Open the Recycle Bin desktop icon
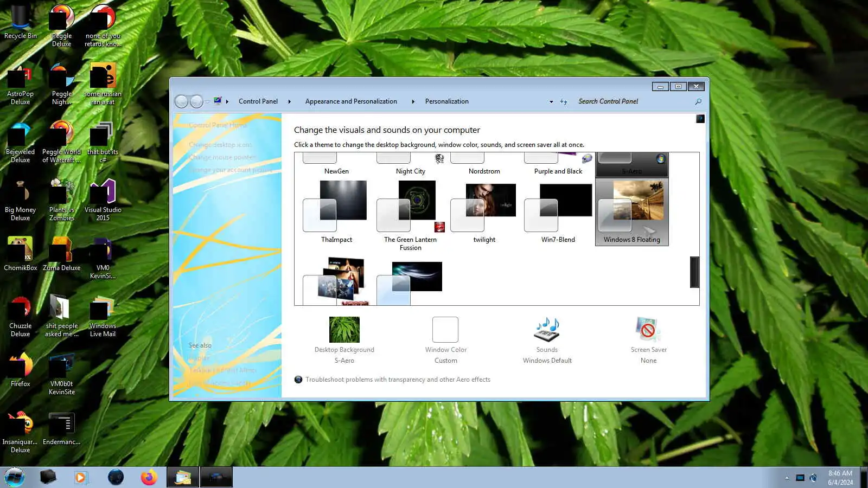868x488 pixels. pos(21,22)
